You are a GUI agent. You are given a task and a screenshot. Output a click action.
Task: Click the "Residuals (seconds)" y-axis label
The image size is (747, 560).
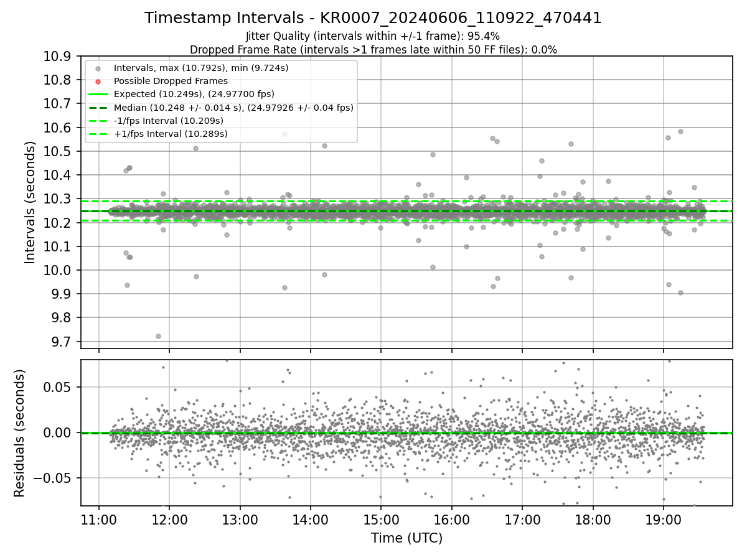[19, 433]
